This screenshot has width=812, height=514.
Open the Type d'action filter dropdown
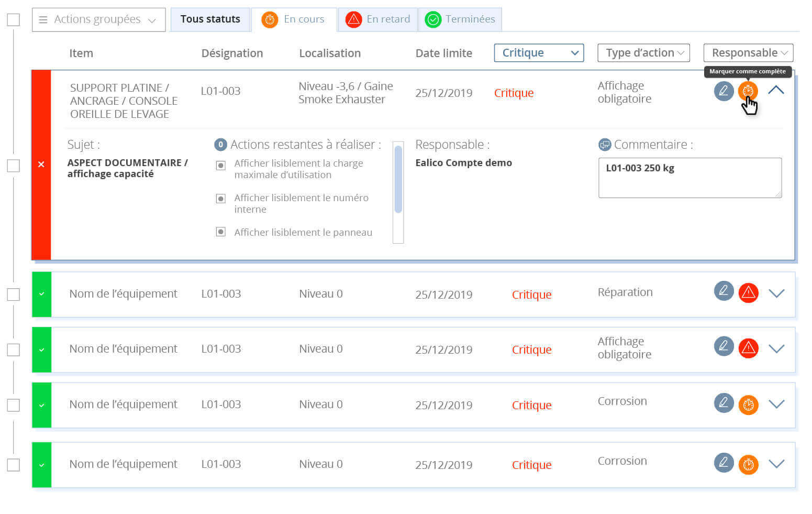coord(643,53)
